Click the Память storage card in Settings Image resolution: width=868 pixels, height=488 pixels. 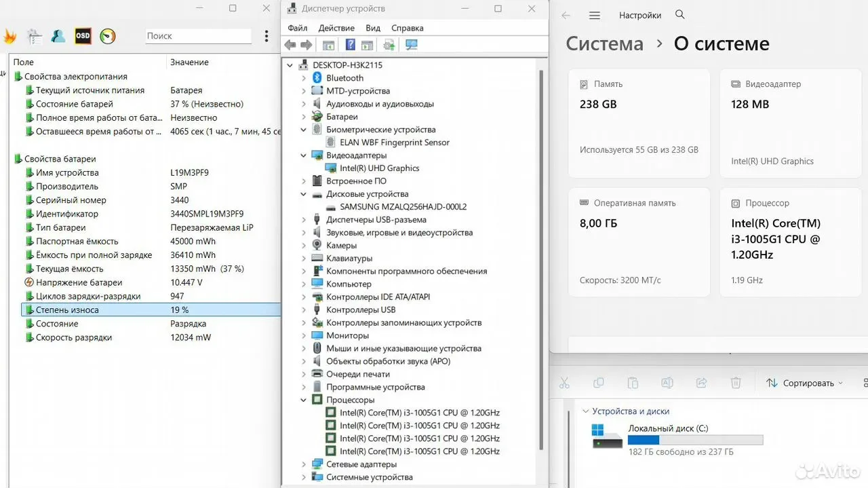click(x=639, y=123)
